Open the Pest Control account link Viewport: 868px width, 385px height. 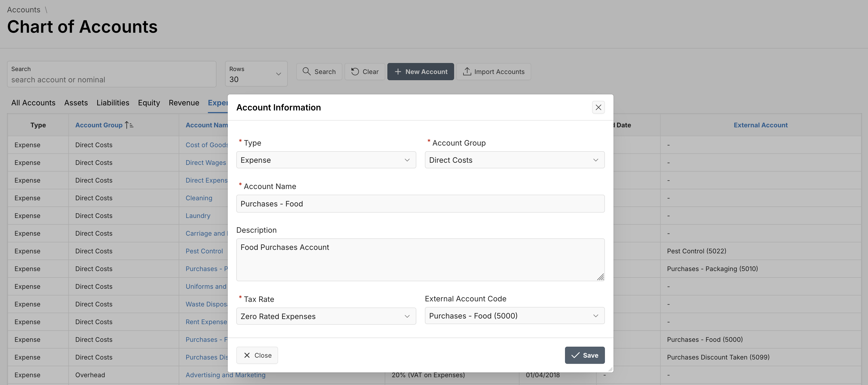[x=204, y=251]
